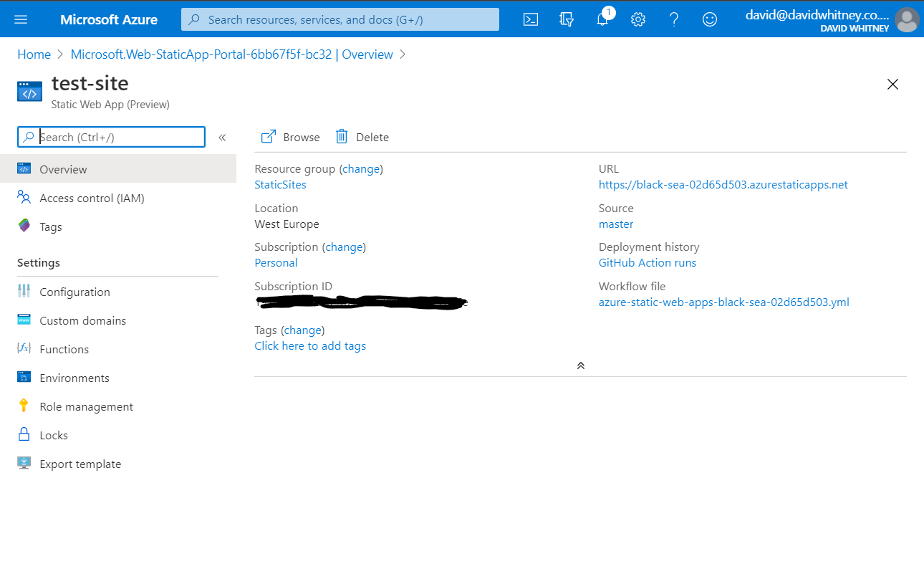
Task: Click the david@davidwhitney account name
Action: click(817, 14)
